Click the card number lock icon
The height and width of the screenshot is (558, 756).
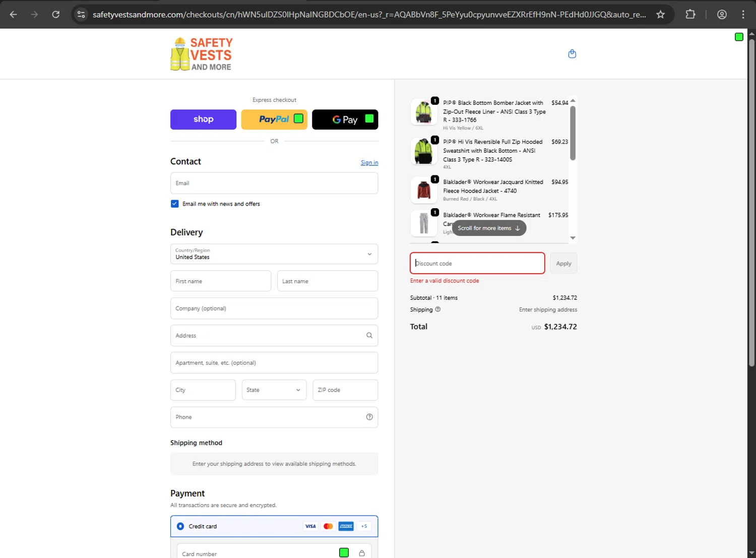click(362, 553)
